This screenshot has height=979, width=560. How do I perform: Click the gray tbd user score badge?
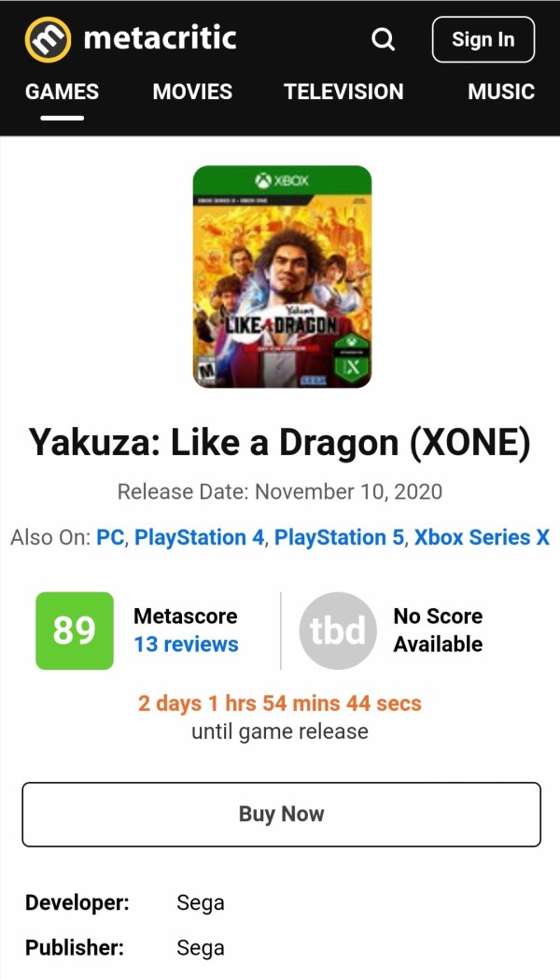337,631
